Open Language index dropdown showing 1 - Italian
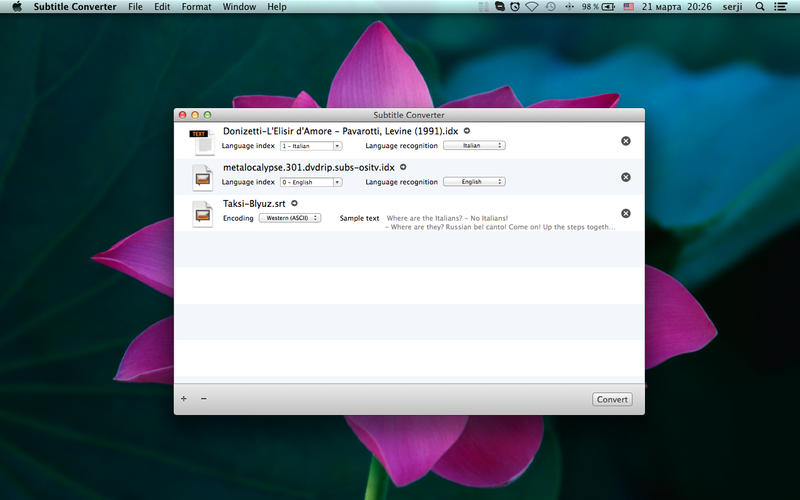The width and height of the screenshot is (800, 500). click(x=311, y=146)
